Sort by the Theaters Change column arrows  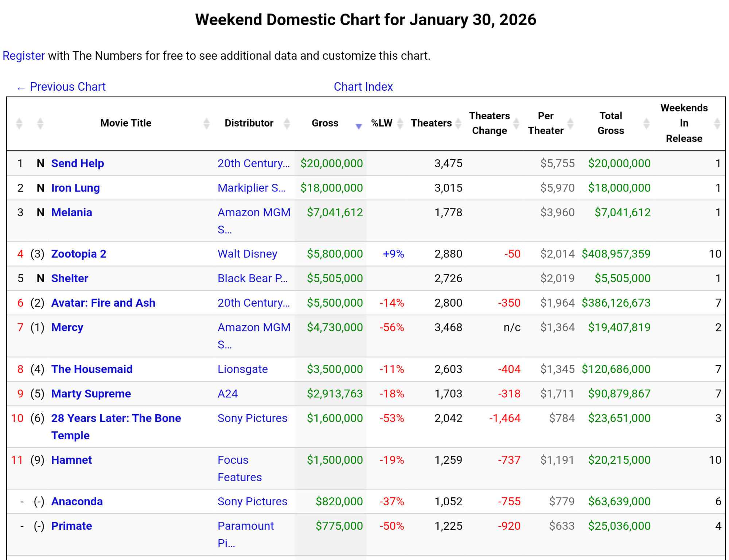(516, 124)
